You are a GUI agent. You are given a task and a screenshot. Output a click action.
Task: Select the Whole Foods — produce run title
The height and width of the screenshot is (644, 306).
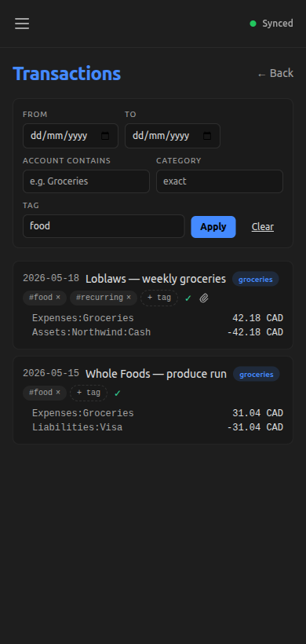coord(156,374)
